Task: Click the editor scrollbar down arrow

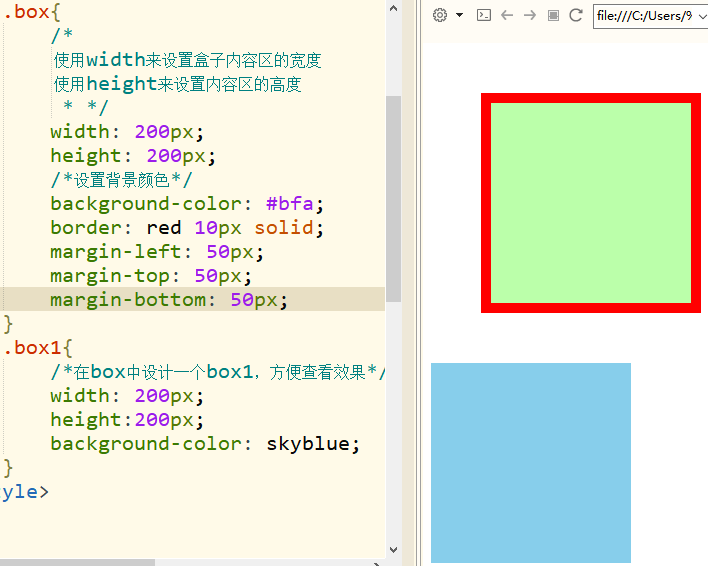Action: coord(393,549)
